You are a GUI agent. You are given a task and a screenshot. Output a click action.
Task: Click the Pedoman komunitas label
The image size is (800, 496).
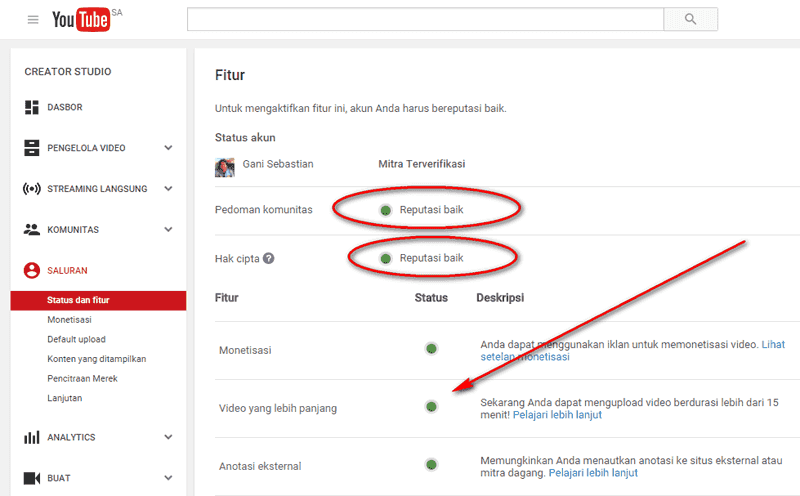coord(264,210)
